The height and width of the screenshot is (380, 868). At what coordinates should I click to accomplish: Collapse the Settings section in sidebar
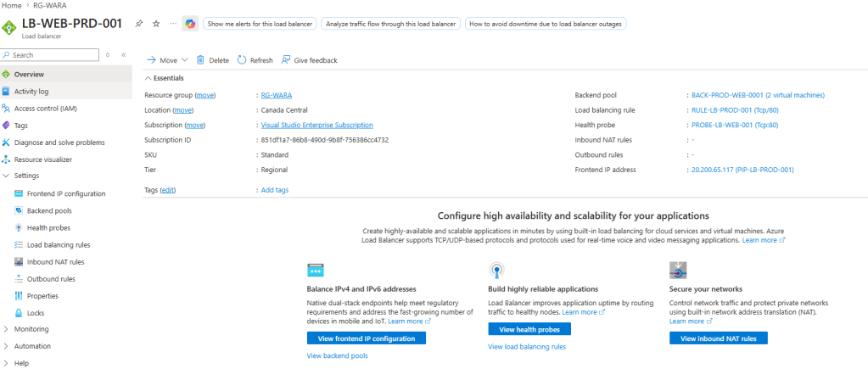pyautogui.click(x=7, y=176)
